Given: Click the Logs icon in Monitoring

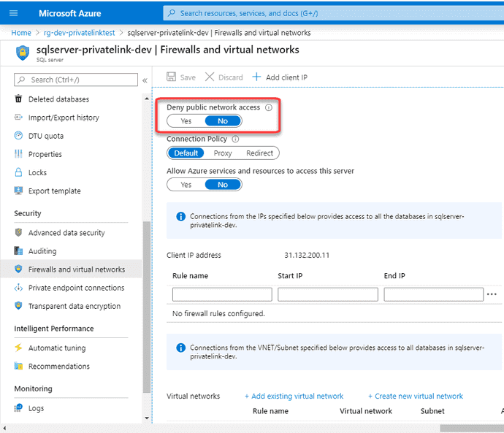Looking at the screenshot, I should click(19, 408).
